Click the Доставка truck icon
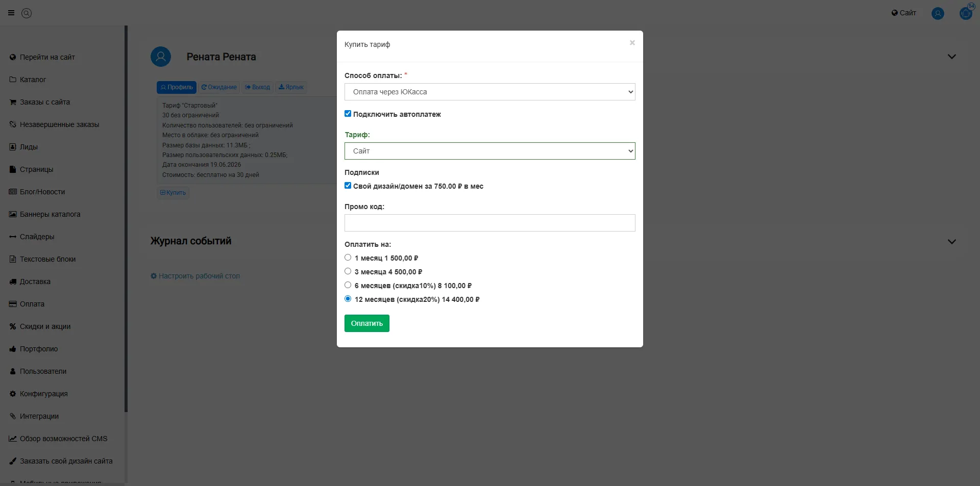The image size is (980, 486). click(x=13, y=282)
